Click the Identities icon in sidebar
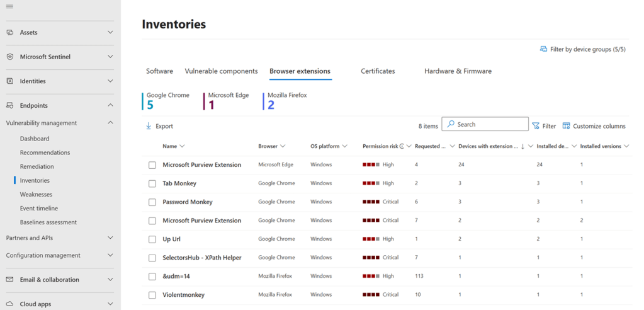This screenshot has width=644, height=310. click(x=10, y=81)
